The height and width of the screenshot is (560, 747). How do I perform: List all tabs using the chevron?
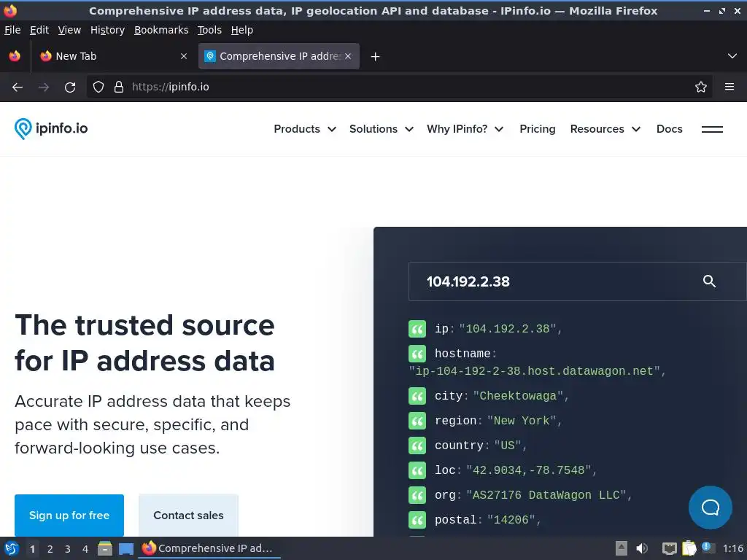coord(732,56)
